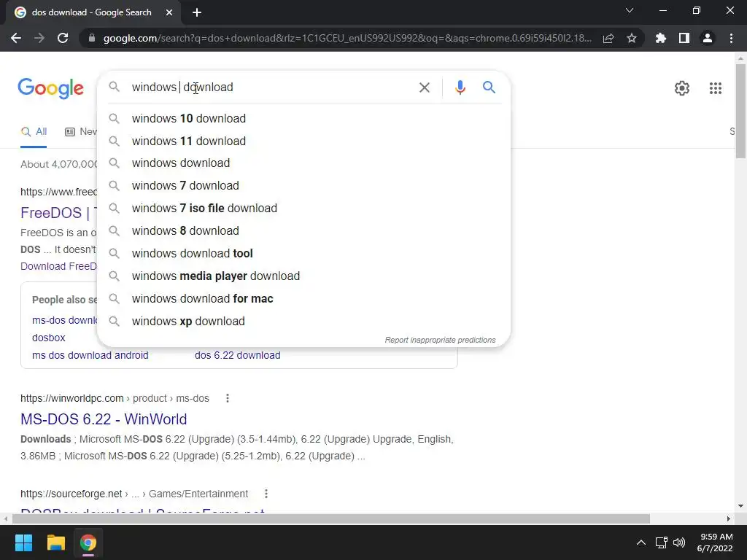Bookmark this page with the star icon
Viewport: 747px width, 560px height.
tap(632, 38)
